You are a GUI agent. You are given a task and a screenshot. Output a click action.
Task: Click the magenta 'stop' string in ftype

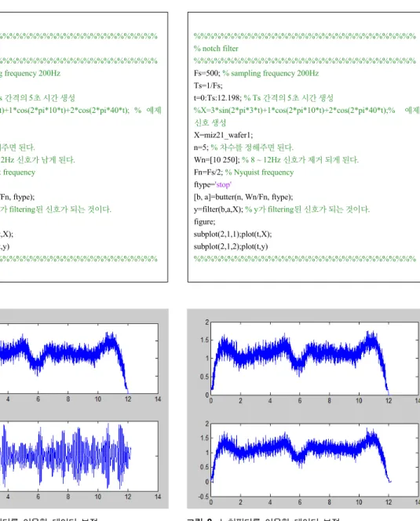click(x=223, y=184)
